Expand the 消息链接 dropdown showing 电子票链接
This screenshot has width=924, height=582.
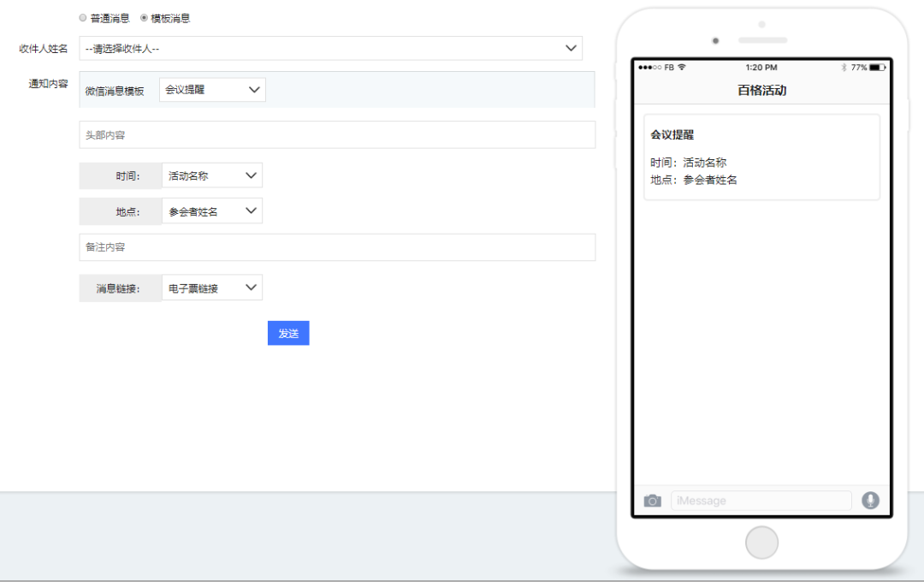211,288
